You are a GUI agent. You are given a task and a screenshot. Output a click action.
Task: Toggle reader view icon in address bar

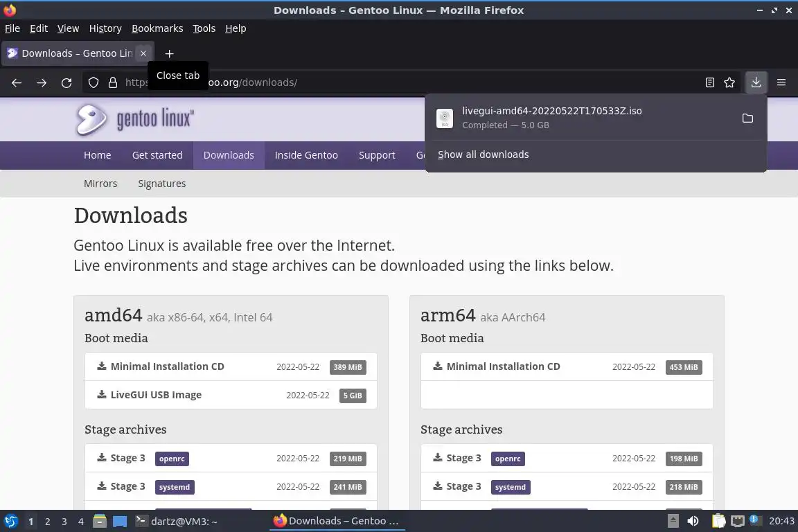pos(710,82)
